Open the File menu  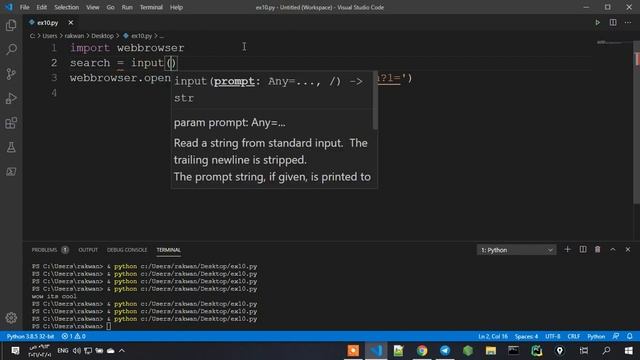pyautogui.click(x=24, y=7)
